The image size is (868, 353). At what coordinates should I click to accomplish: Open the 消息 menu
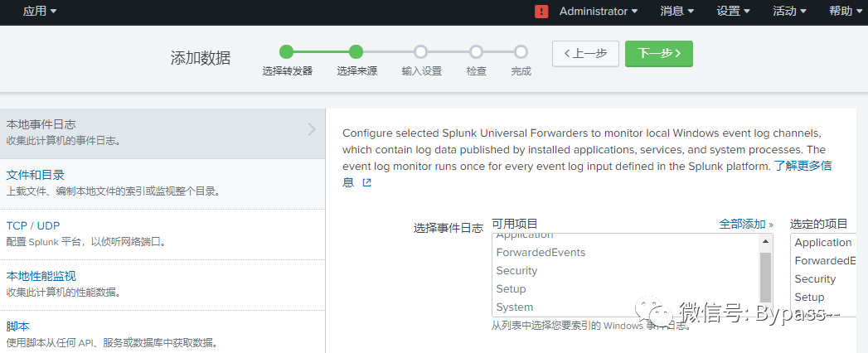[x=679, y=11]
